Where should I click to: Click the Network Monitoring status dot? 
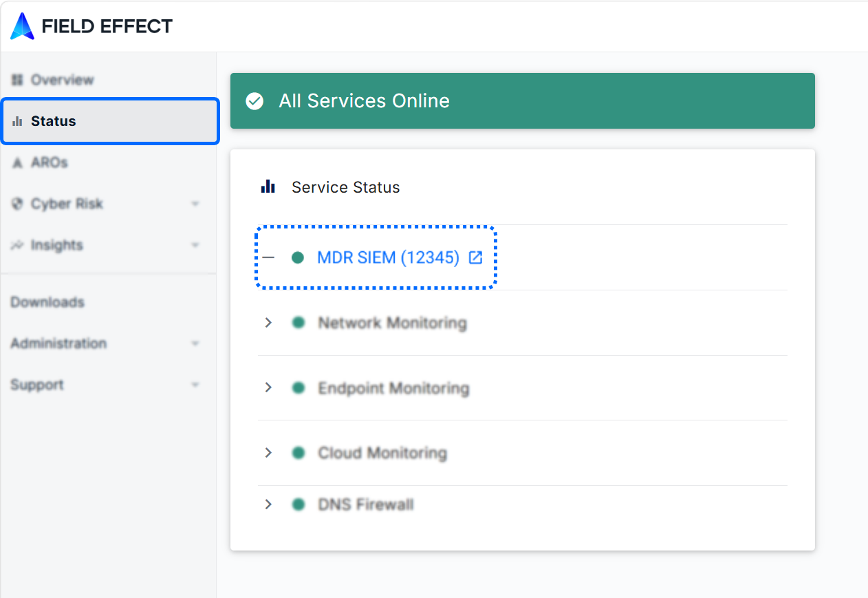coord(298,323)
